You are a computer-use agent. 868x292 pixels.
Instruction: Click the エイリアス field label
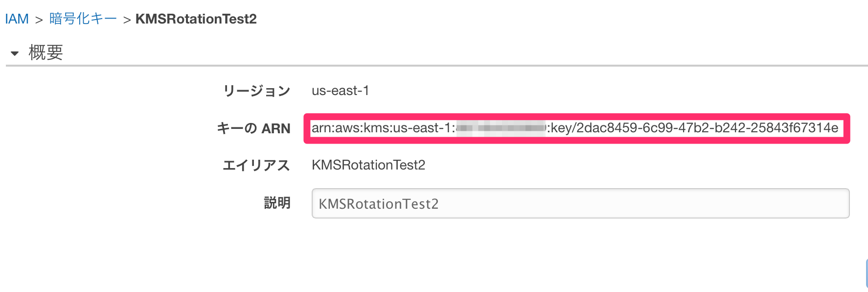[x=257, y=165]
